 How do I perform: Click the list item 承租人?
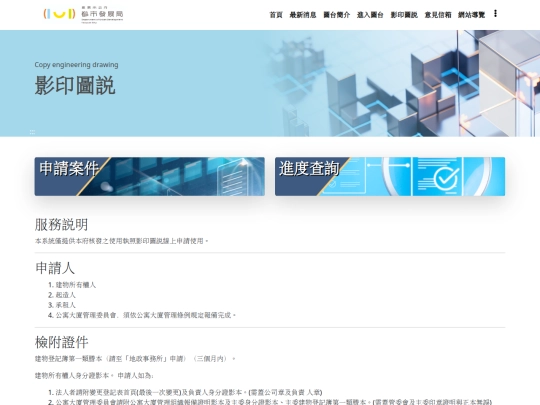[x=65, y=305]
